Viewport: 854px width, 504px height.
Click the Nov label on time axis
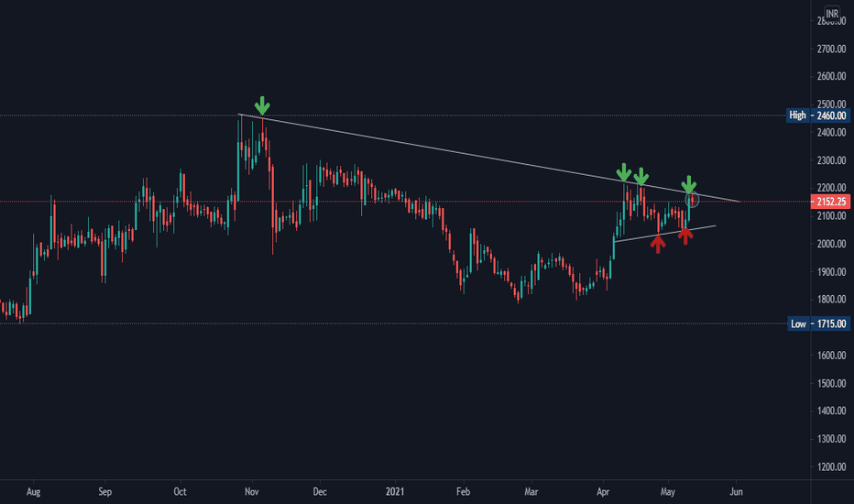click(x=252, y=491)
